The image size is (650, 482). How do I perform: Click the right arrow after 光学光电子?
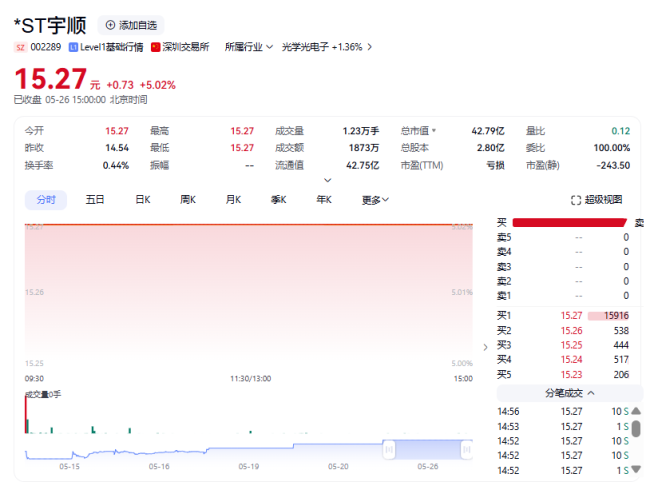370,47
